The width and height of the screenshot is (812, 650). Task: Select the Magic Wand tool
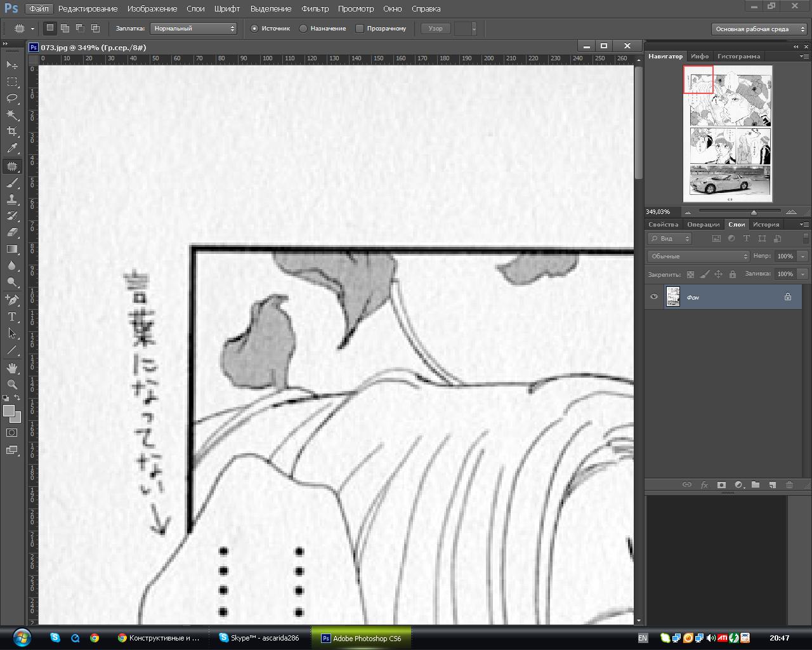point(12,115)
